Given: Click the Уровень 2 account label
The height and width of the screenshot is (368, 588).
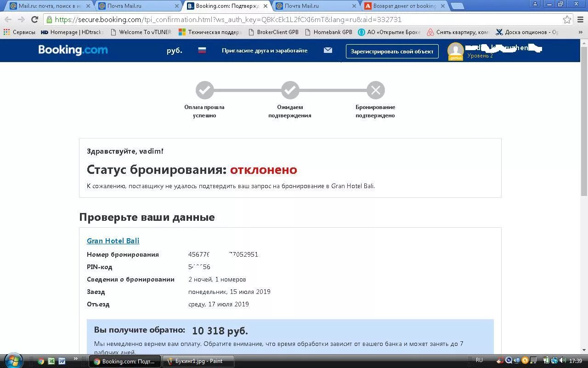Looking at the screenshot, I should 480,56.
